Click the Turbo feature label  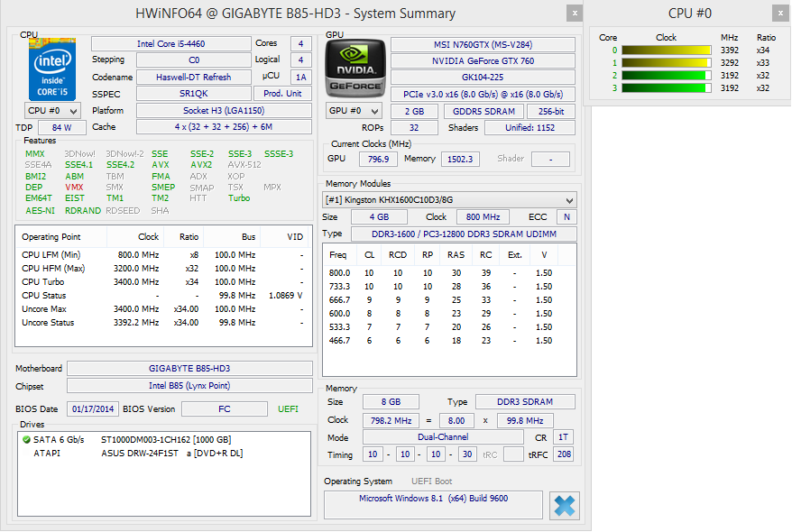click(x=239, y=198)
